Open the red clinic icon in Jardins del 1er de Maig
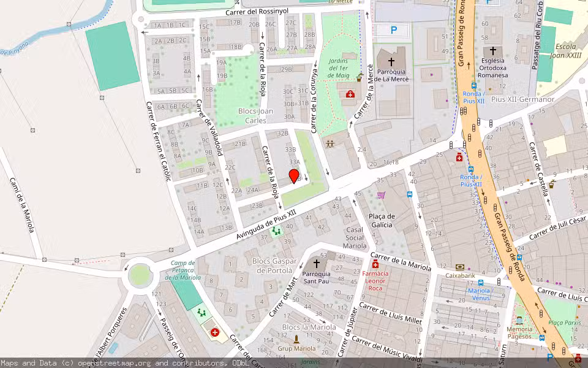Screen dimensions: 588x368 point(350,94)
